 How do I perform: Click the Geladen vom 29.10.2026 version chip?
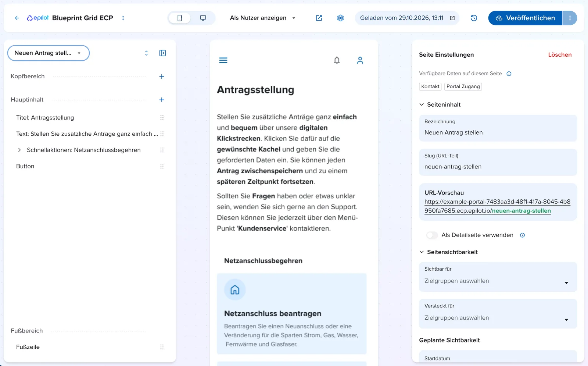(407, 18)
